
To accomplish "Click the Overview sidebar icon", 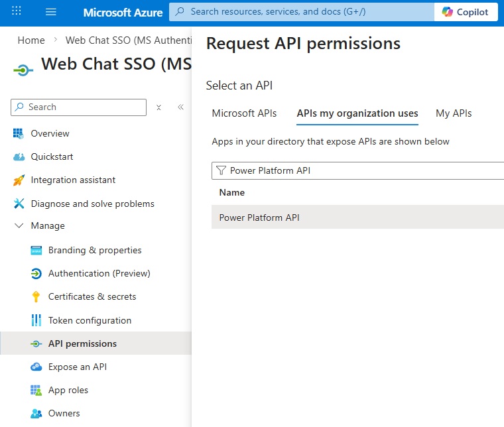I will (19, 133).
